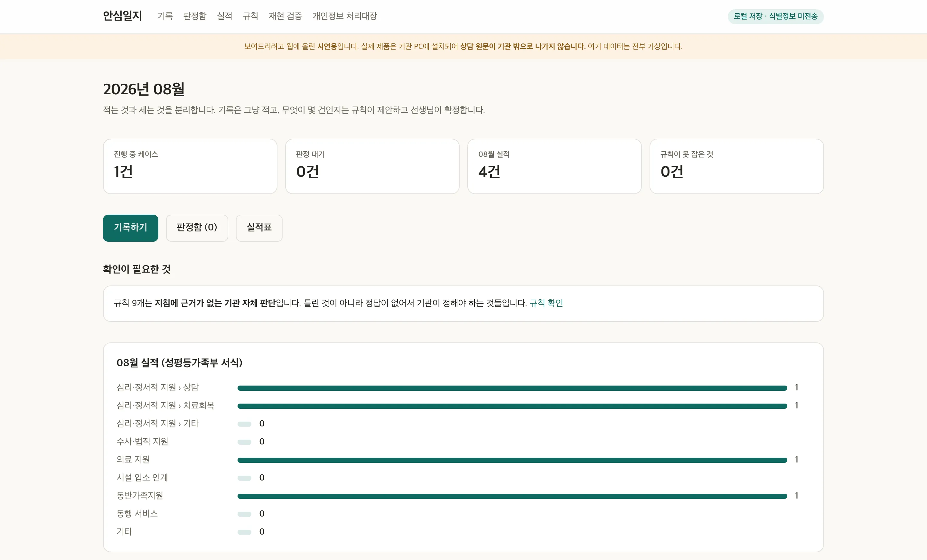Click the 4건 value in 08월 실적

tap(489, 172)
